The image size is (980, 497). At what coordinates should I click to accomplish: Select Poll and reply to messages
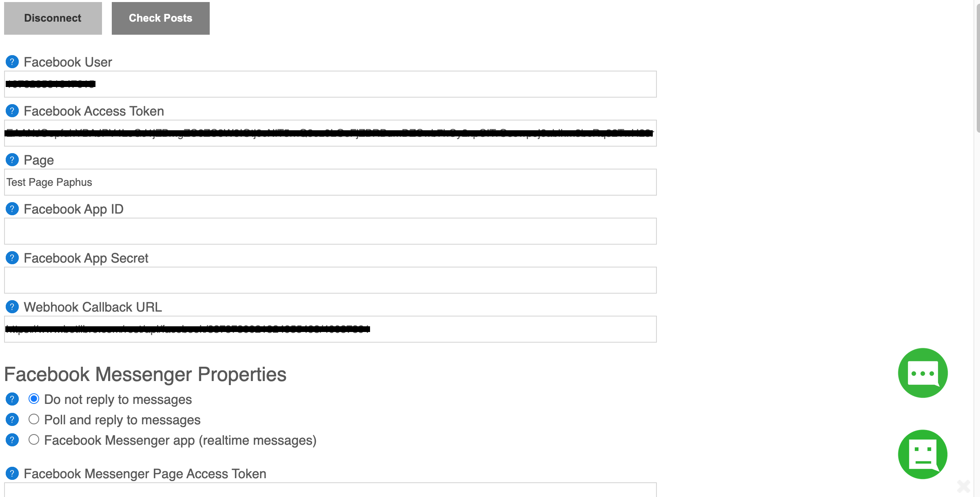click(34, 419)
